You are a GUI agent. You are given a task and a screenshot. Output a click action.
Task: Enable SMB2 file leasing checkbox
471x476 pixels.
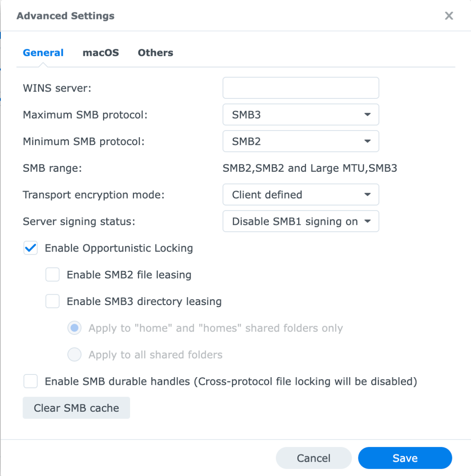tap(52, 275)
